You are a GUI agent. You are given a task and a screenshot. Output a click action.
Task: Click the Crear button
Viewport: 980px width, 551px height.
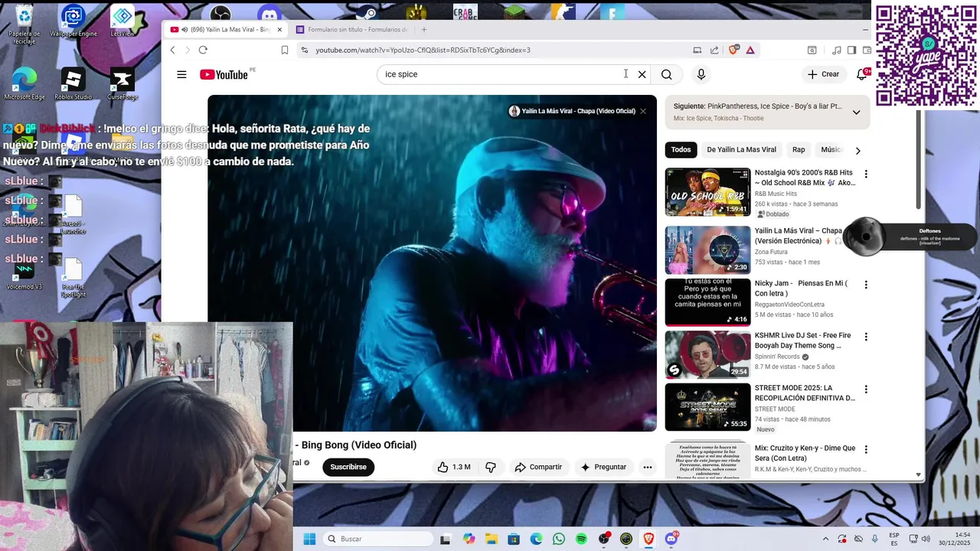[823, 74]
